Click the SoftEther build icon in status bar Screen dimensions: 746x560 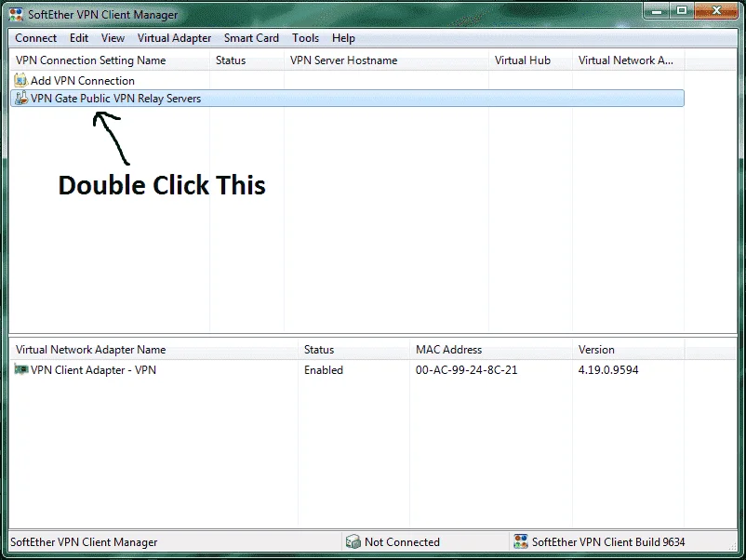pos(521,541)
